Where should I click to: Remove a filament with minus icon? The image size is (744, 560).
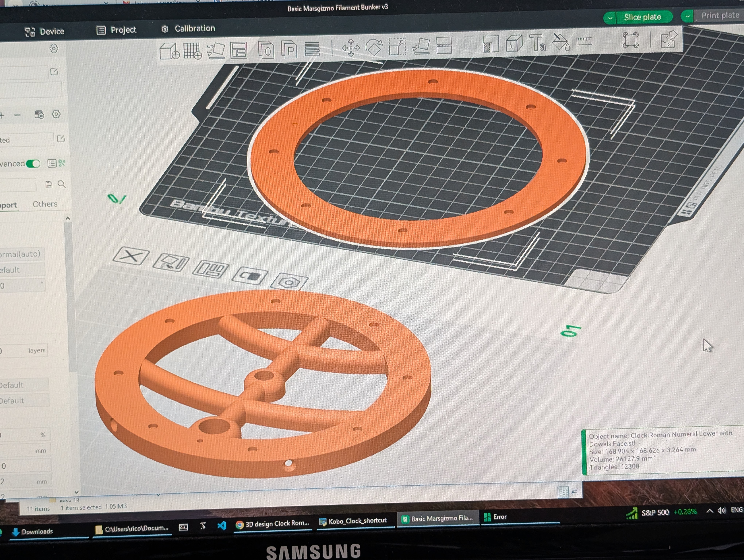coord(18,115)
